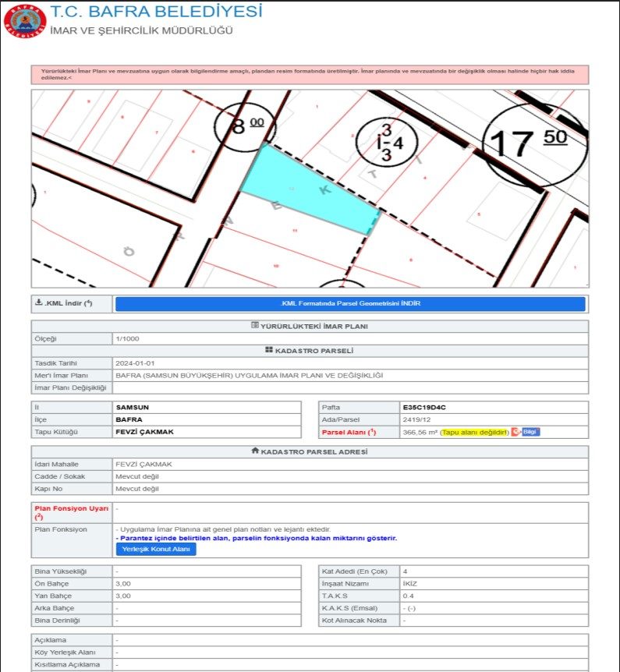Click the grid icon beside Kadastro Parseli
The width and height of the screenshot is (620, 672).
(269, 350)
